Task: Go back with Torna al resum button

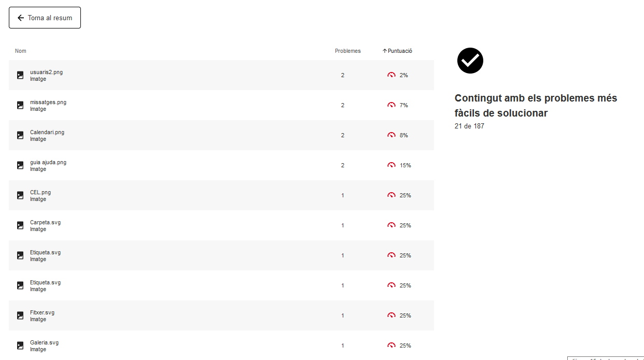Action: 45,18
